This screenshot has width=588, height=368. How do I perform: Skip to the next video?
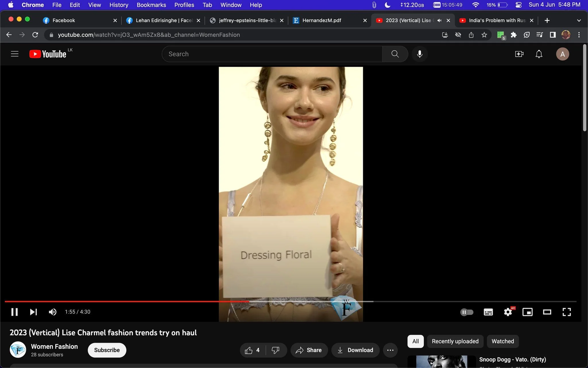(33, 312)
